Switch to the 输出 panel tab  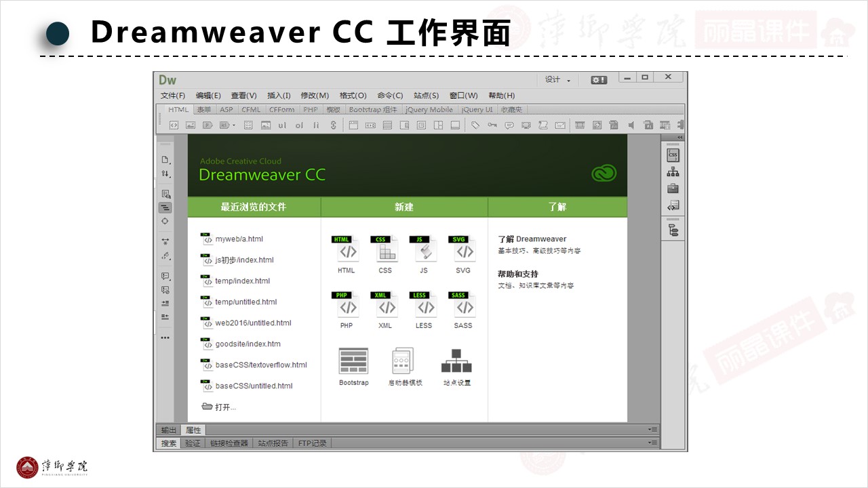169,430
